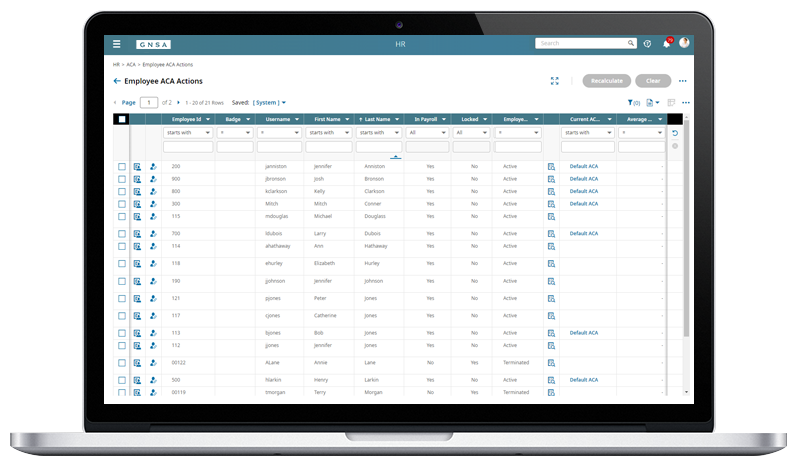
Task: Open Default ACA link for Anniston
Action: 584,166
